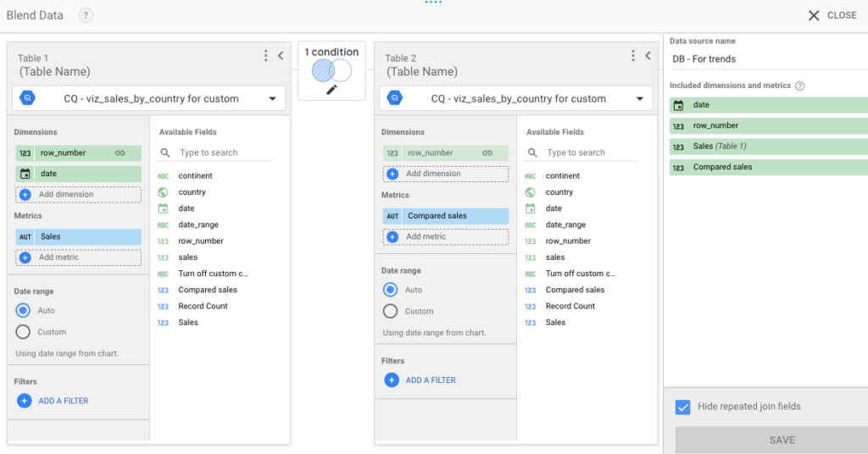Select Compared sales in Table 2 available fields
The width and height of the screenshot is (868, 454).
point(575,290)
